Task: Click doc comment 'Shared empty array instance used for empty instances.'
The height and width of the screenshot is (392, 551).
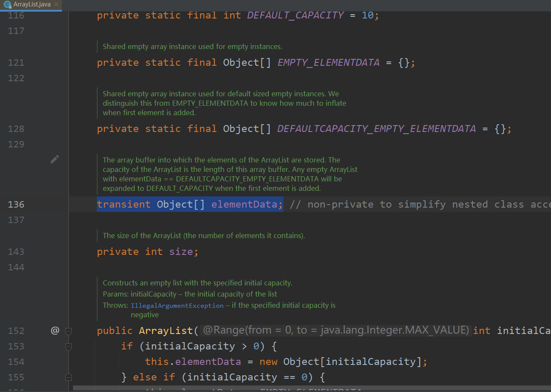Action: pyautogui.click(x=192, y=46)
